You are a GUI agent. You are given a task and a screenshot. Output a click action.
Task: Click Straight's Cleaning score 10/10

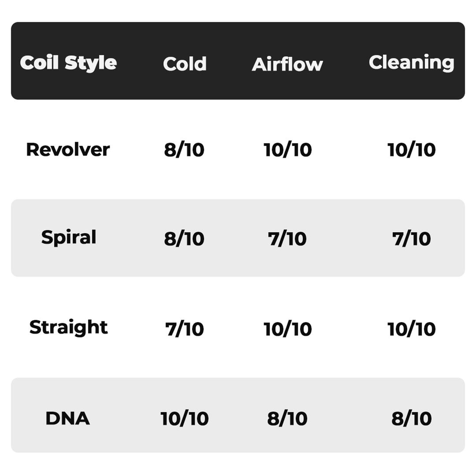pos(411,329)
